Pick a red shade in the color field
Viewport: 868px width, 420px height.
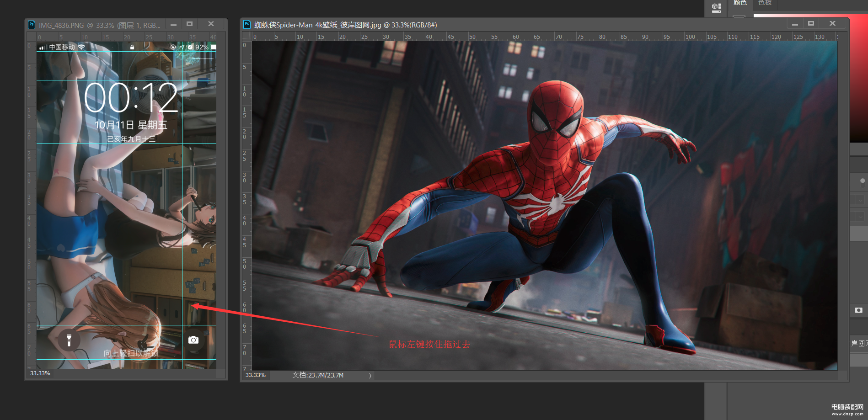859,78
